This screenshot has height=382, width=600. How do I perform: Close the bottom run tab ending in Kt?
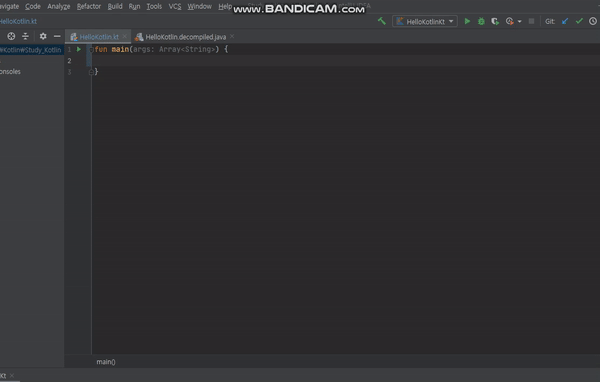click(12, 375)
